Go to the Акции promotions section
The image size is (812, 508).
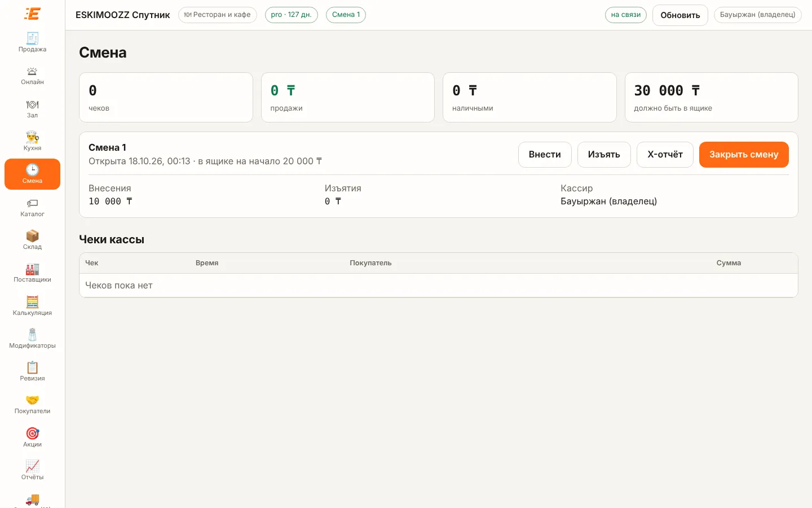tap(32, 437)
